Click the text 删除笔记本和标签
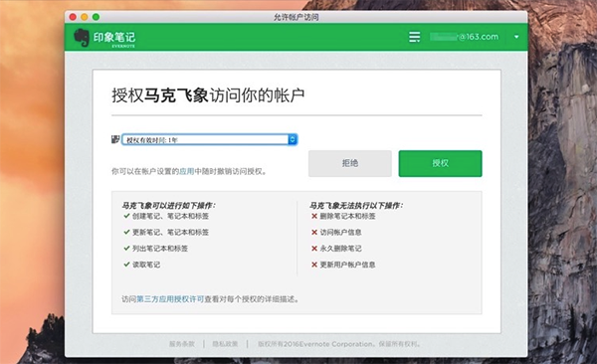The width and height of the screenshot is (597, 364). pos(347,216)
